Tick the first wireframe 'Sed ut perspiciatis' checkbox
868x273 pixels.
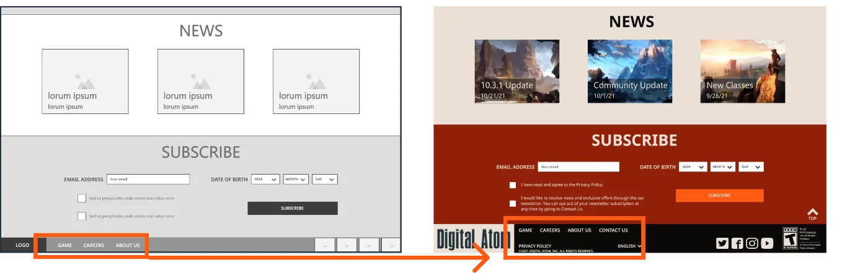click(82, 198)
